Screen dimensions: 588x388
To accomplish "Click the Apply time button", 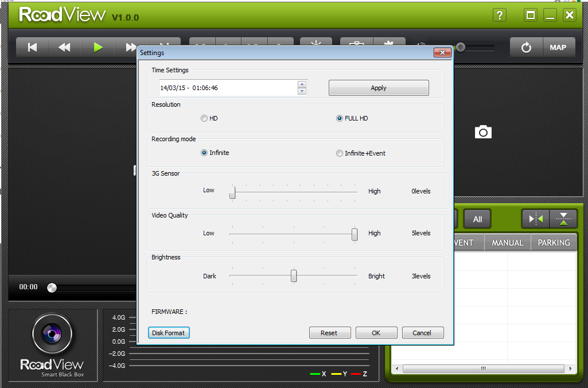I will pos(379,88).
